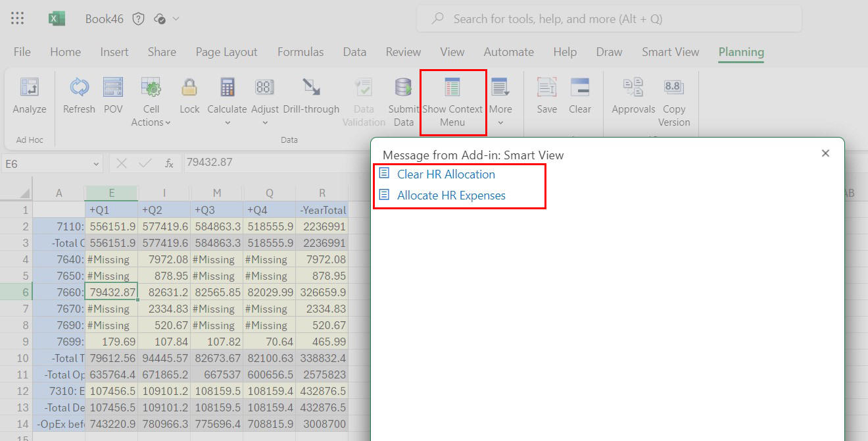Click the Clear HR Allocation link
The image size is (868, 441).
click(446, 174)
